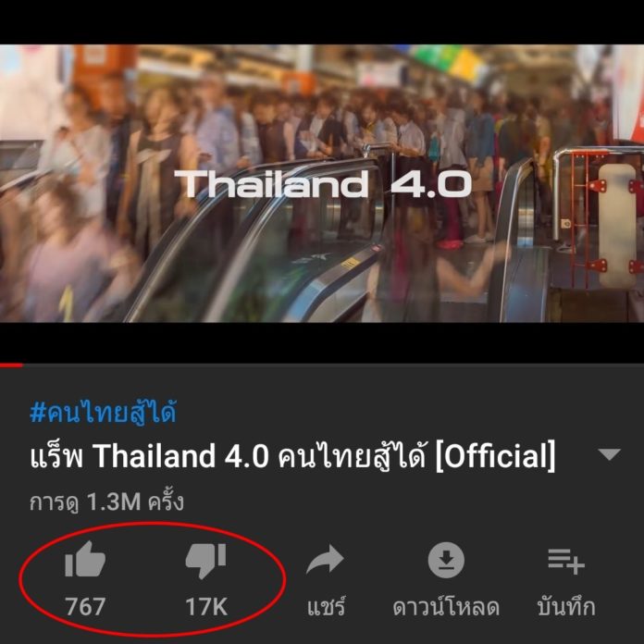Click the ดาวน์โหลด label
The height and width of the screenshot is (644, 644).
click(446, 607)
